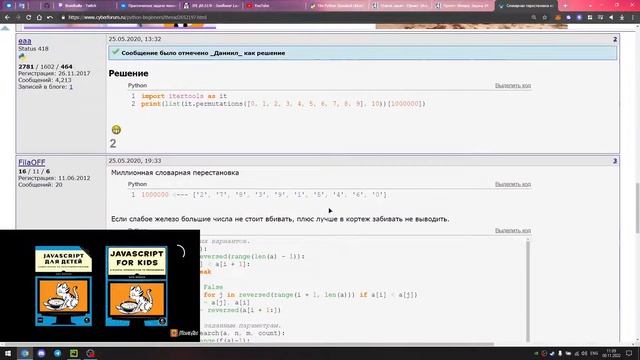The height and width of the screenshot is (360, 640).
Task: Open user profile eaa
Action: [x=24, y=41]
